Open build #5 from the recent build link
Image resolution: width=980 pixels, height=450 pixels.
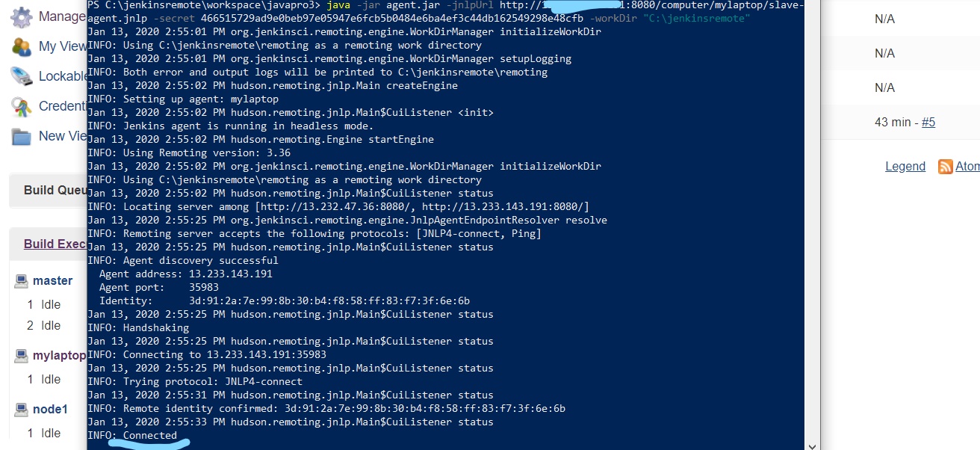928,122
